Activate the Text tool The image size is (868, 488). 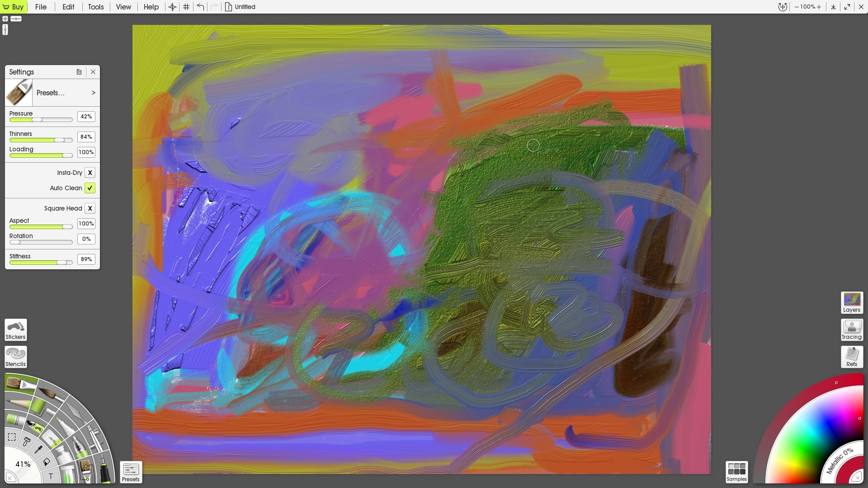51,476
